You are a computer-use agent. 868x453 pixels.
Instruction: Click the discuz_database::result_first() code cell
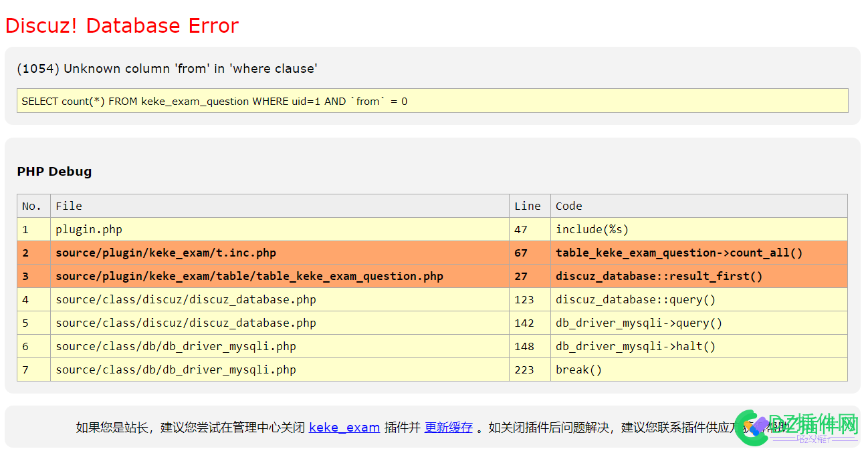[x=699, y=276]
